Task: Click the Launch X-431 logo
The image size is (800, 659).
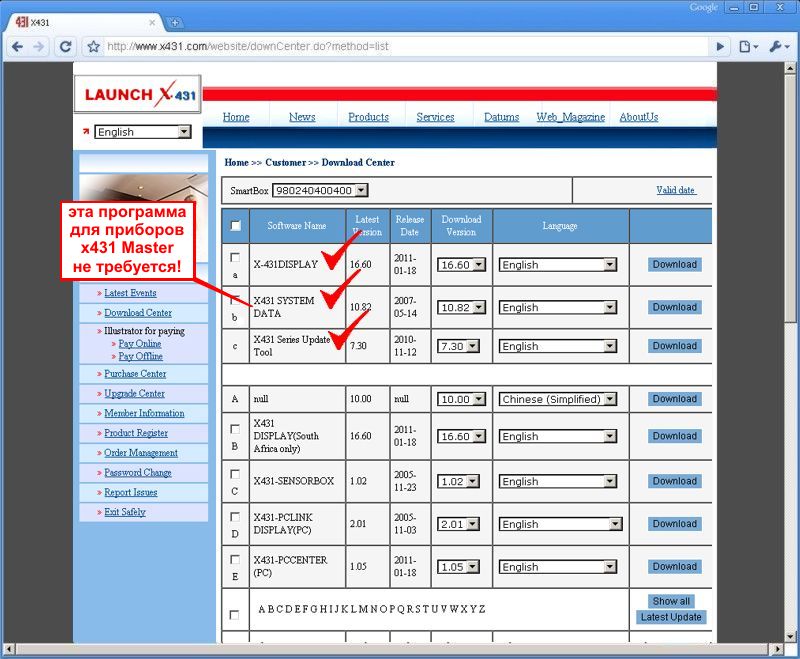Action: pos(138,94)
